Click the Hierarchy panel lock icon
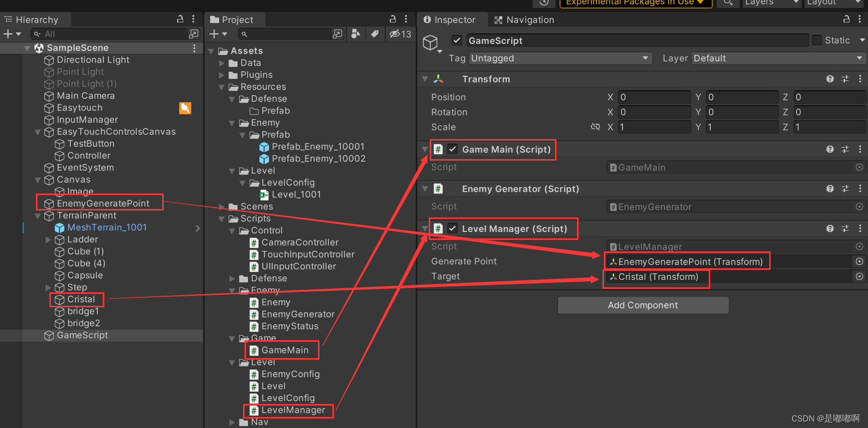The height and width of the screenshot is (428, 868). click(x=180, y=19)
